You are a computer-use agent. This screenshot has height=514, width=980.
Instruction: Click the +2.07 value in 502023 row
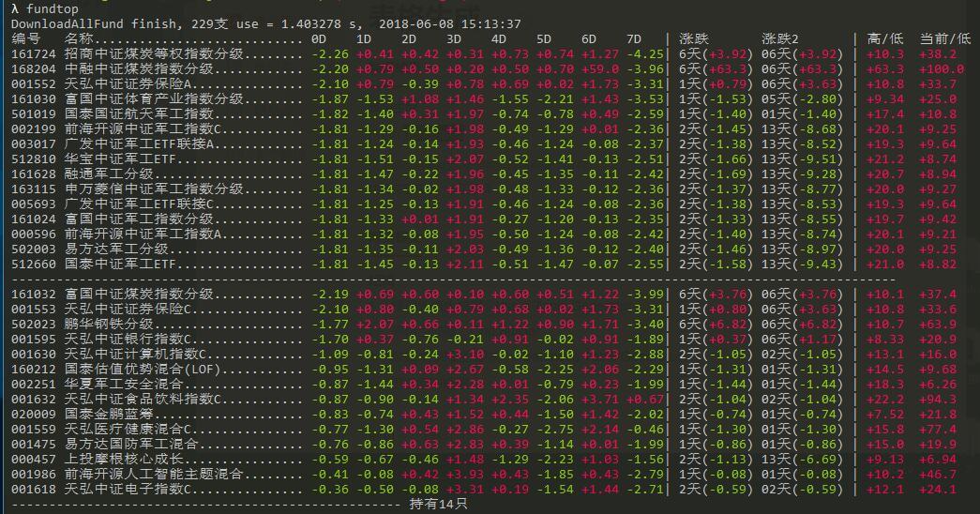[x=375, y=325]
